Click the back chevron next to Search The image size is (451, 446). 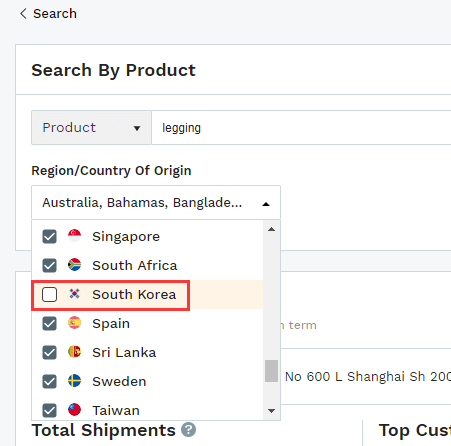click(x=23, y=14)
